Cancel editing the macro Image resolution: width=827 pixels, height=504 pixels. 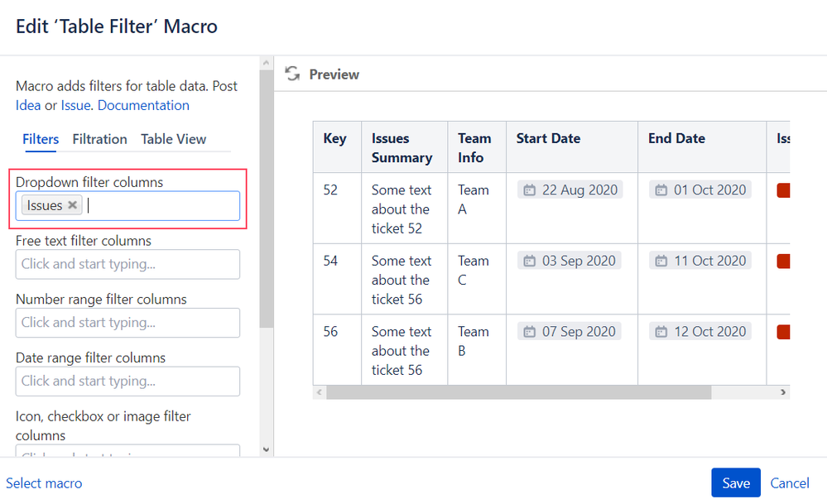(790, 483)
